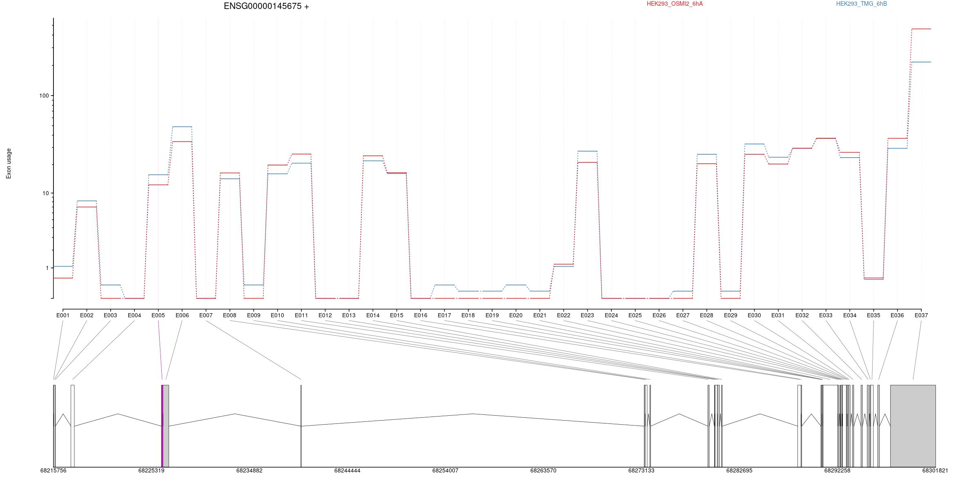Select exon label E032
The width and height of the screenshot is (980, 490).
tap(802, 316)
